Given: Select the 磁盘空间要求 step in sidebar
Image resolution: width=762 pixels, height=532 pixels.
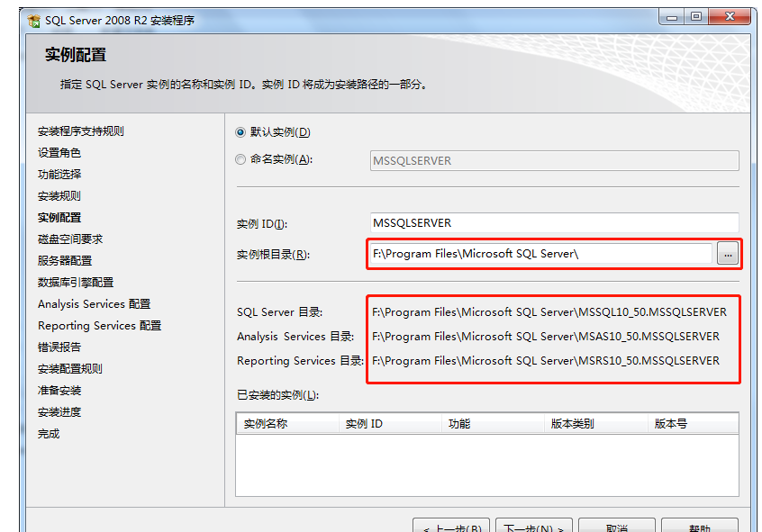Looking at the screenshot, I should coord(70,239).
